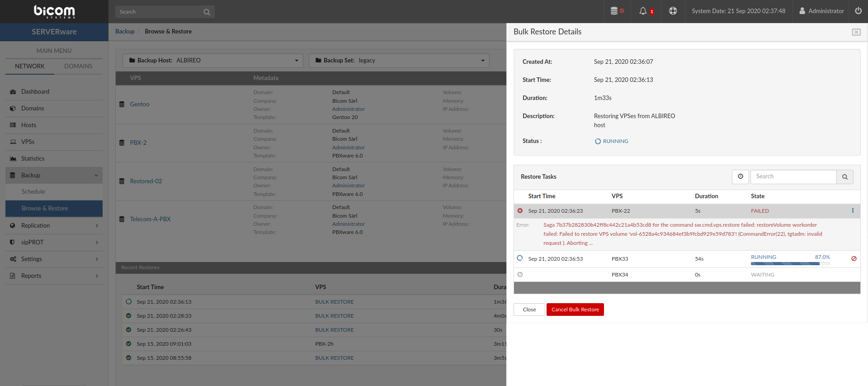This screenshot has height=386, width=868.
Task: Click the waiting clock icon for PBX34
Action: pyautogui.click(x=520, y=275)
